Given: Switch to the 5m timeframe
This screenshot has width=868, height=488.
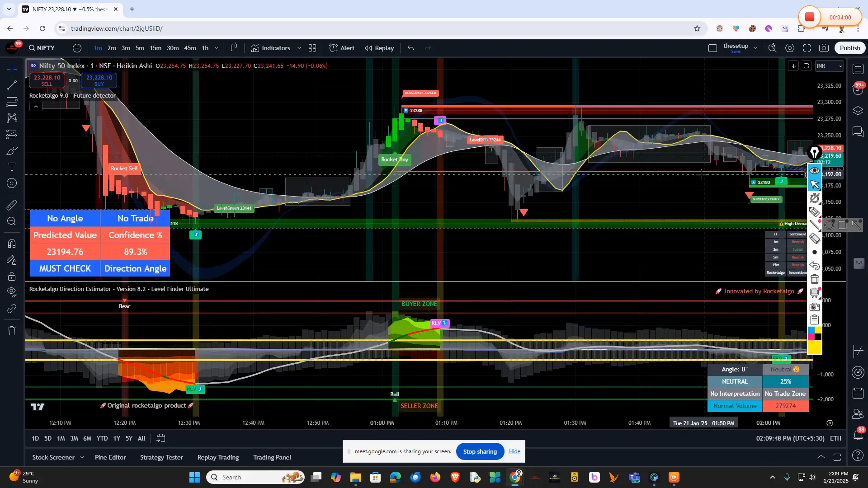Looking at the screenshot, I should point(140,48).
